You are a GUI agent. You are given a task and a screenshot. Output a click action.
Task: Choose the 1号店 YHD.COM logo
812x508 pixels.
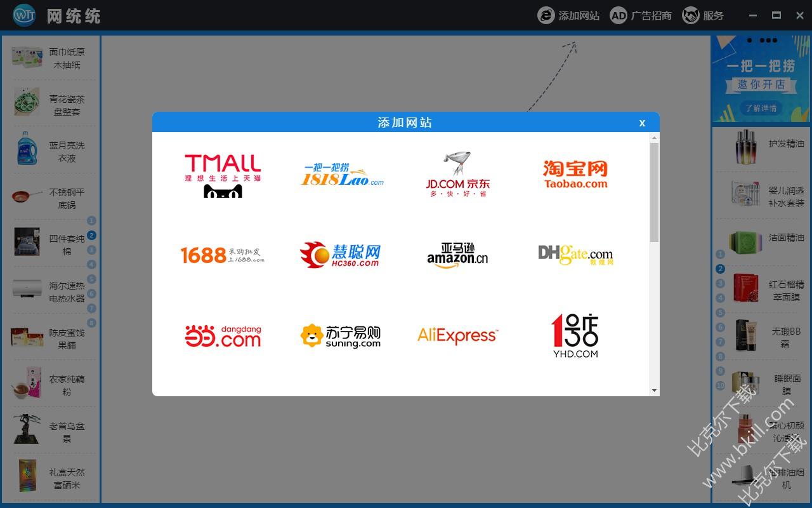pos(575,335)
